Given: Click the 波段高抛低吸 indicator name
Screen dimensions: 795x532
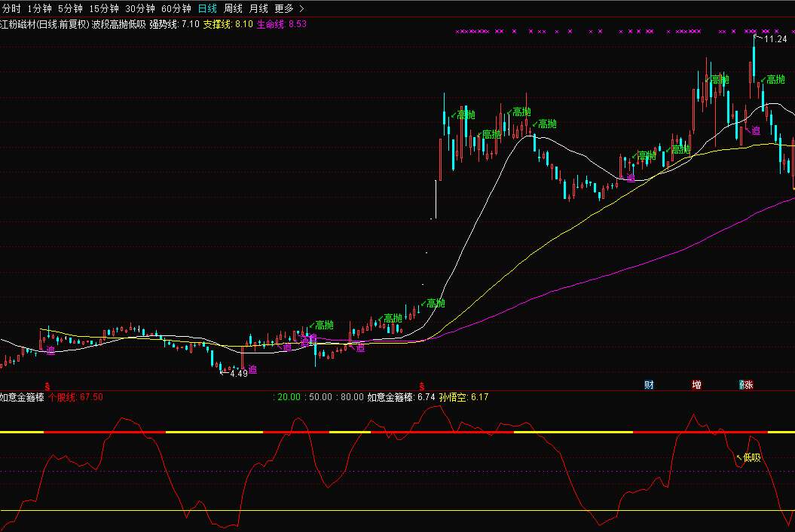Looking at the screenshot, I should point(118,24).
